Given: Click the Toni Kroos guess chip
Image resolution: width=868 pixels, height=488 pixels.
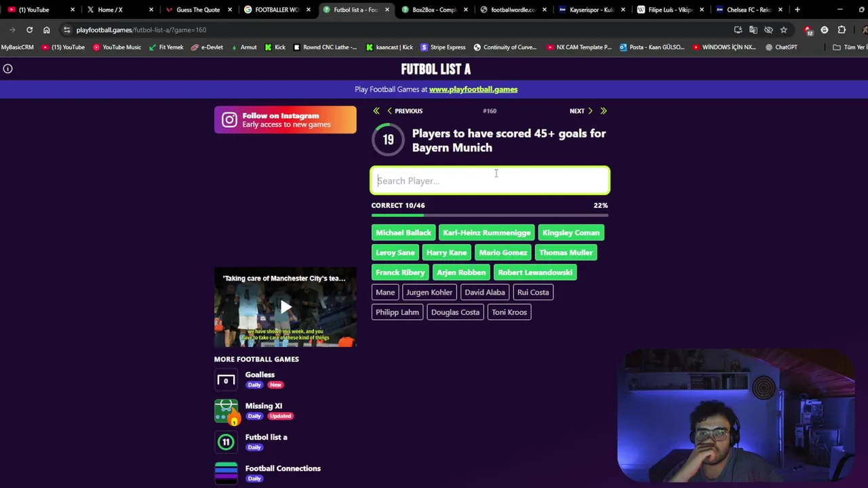Looking at the screenshot, I should coord(509,312).
